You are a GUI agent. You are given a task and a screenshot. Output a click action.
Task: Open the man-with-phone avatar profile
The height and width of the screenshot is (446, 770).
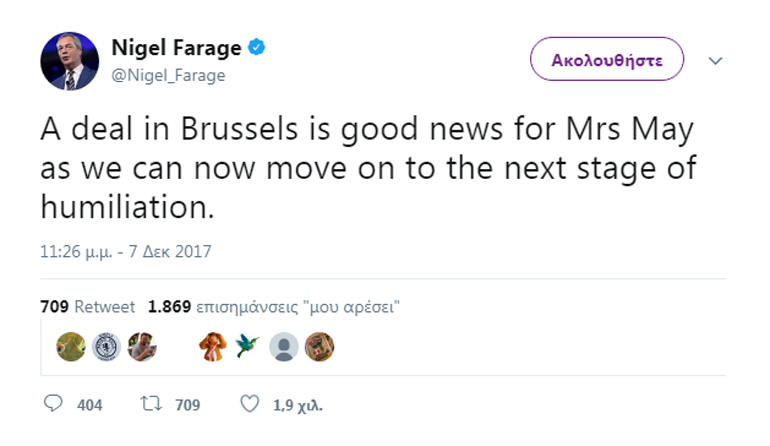[x=141, y=346]
